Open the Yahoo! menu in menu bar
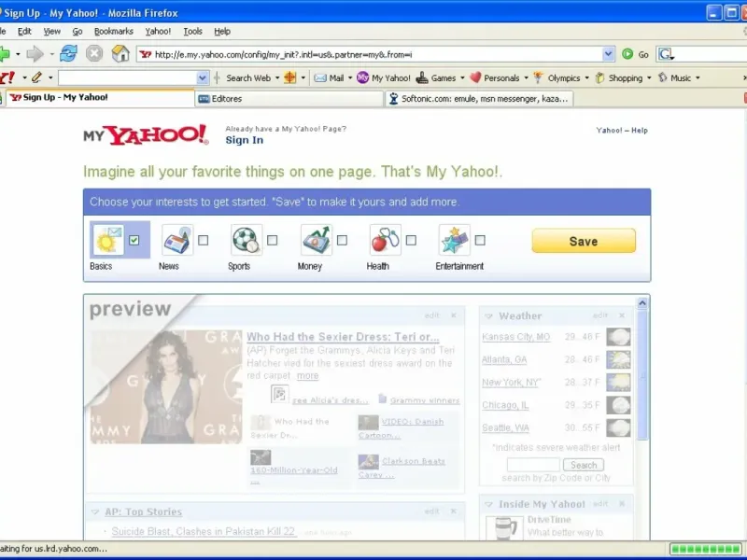Image resolution: width=747 pixels, height=560 pixels. click(158, 32)
